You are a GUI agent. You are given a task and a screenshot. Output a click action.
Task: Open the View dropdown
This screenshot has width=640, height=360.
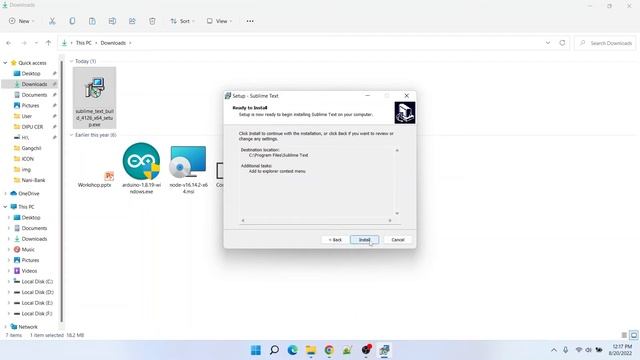click(x=219, y=21)
